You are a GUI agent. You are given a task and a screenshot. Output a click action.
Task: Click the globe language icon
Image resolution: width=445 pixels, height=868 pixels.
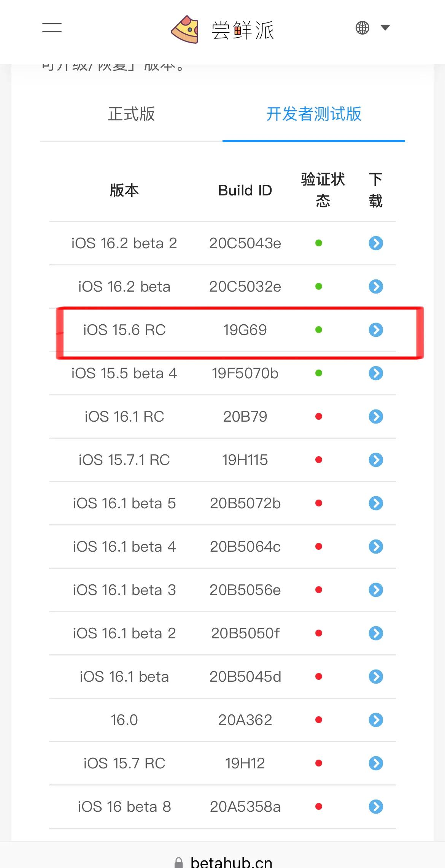[362, 28]
